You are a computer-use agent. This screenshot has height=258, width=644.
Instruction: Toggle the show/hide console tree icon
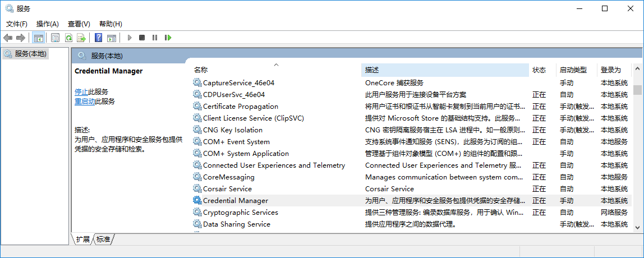pos(39,38)
